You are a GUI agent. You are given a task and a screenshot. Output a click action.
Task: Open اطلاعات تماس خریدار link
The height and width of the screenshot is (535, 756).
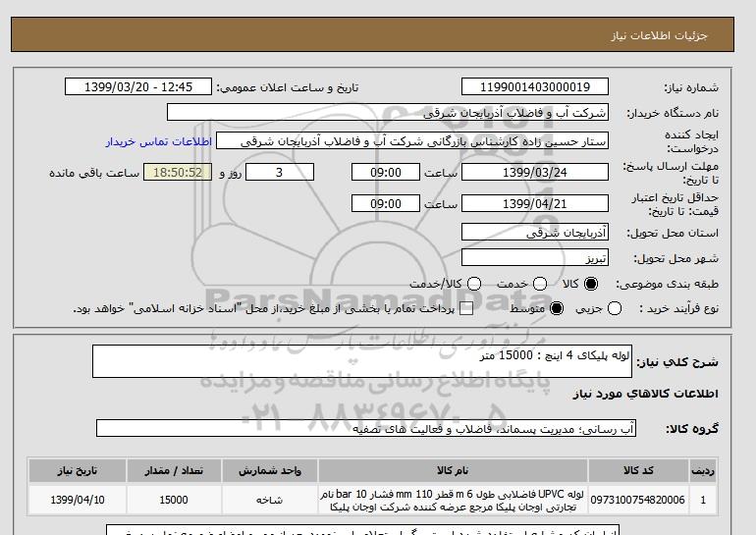[159, 142]
